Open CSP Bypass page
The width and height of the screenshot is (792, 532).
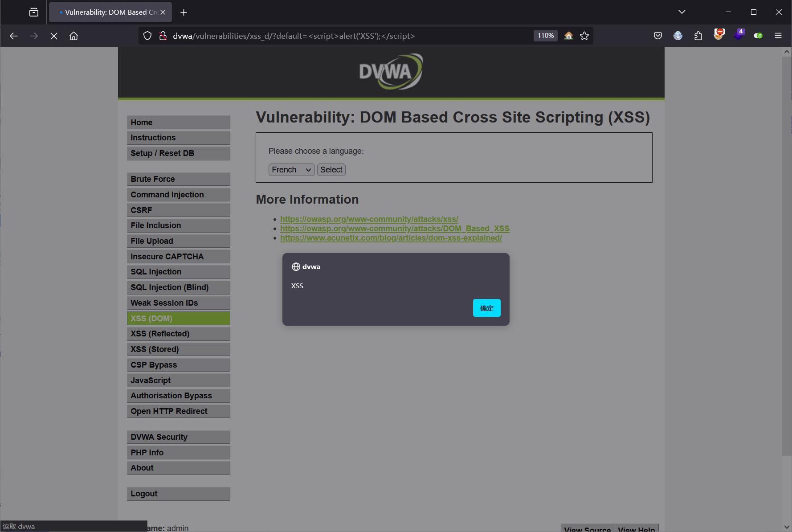point(179,365)
